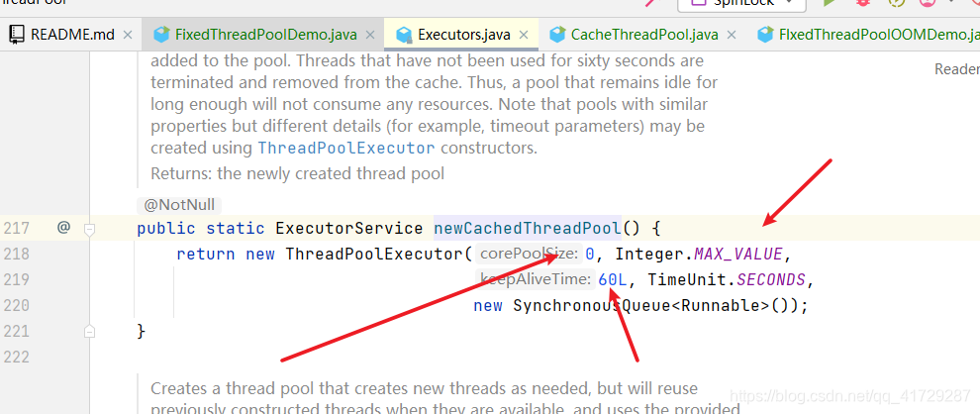Click line number 222 in the gutter
980x414 pixels.
point(16,358)
